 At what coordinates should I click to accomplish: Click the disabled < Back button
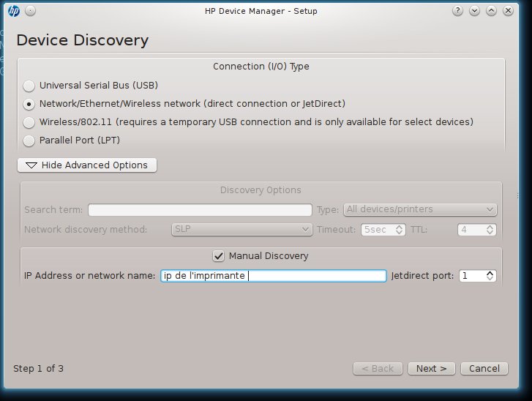point(378,368)
